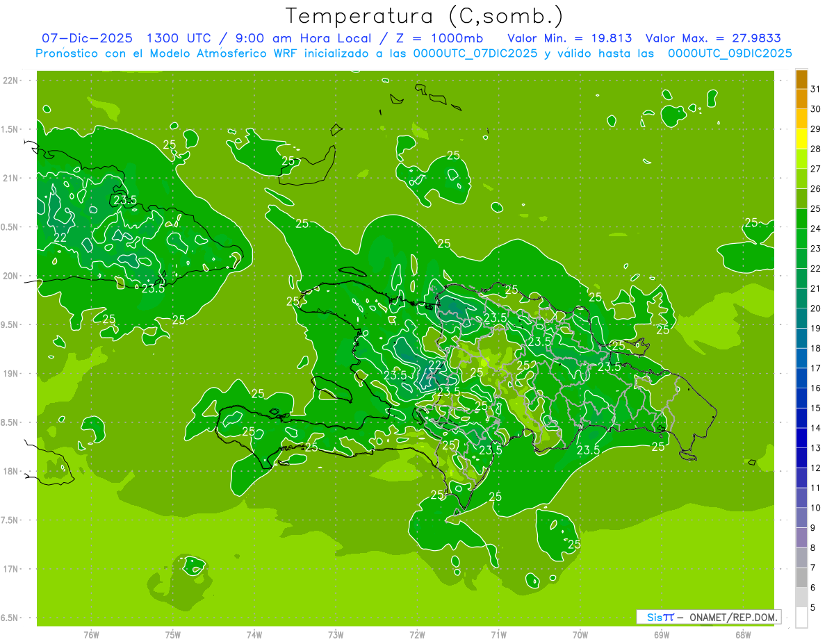The width and height of the screenshot is (834, 644).
Task: Click the "21N" latitude axis label
Action: [11, 179]
